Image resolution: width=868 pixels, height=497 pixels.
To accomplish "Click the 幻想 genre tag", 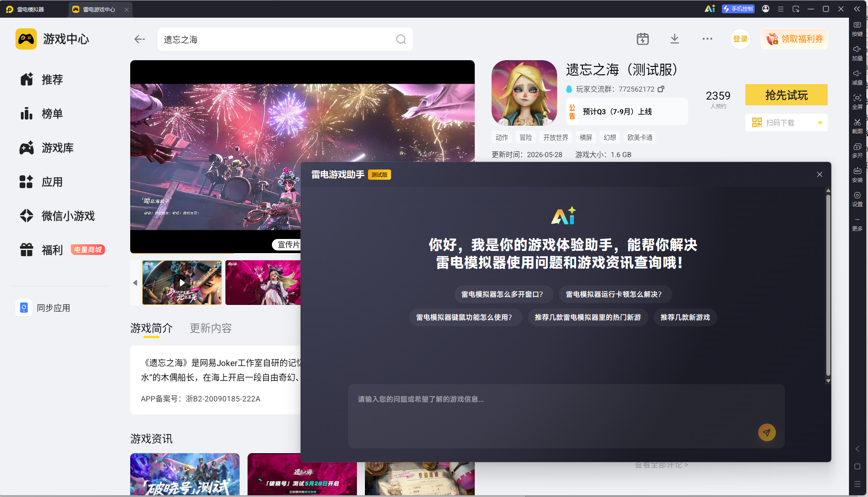I will [610, 138].
